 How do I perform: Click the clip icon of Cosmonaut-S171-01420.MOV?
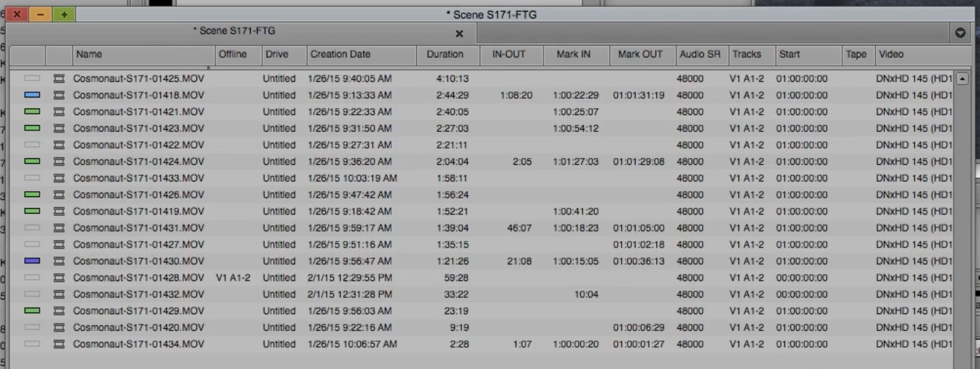point(59,327)
